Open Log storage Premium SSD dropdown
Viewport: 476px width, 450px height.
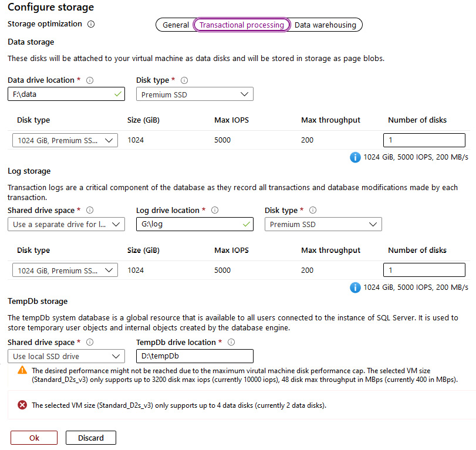(x=323, y=224)
